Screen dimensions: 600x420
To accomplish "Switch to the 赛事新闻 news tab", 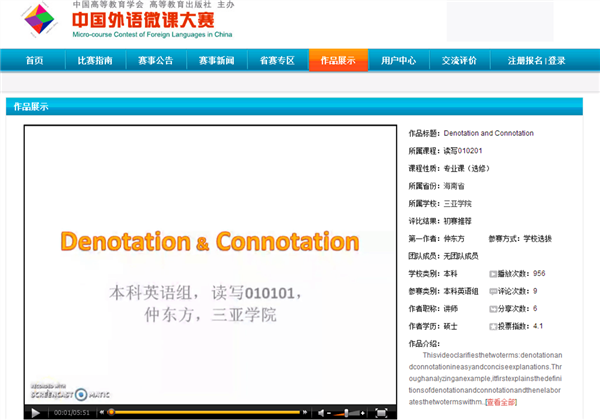I will point(216,61).
